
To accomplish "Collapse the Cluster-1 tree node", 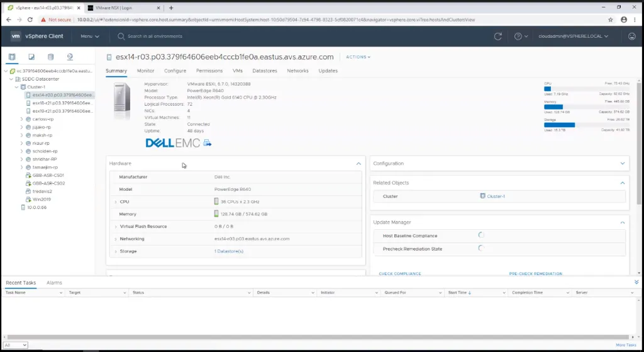I will [17, 88].
